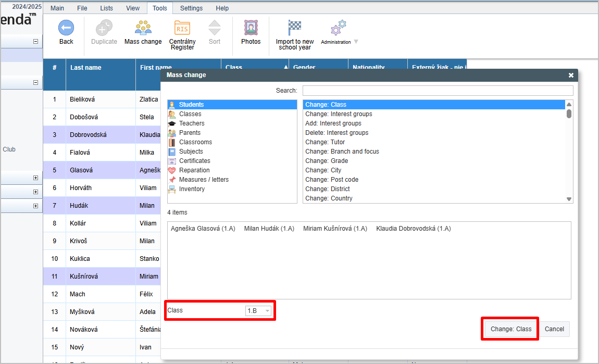Screen dimensions: 599x364
Task: Click the Back arrow icon
Action: (66, 28)
